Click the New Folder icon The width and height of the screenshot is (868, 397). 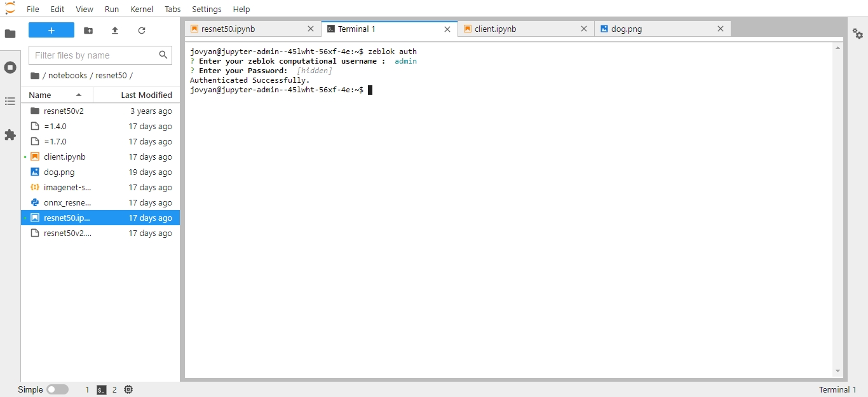click(88, 31)
